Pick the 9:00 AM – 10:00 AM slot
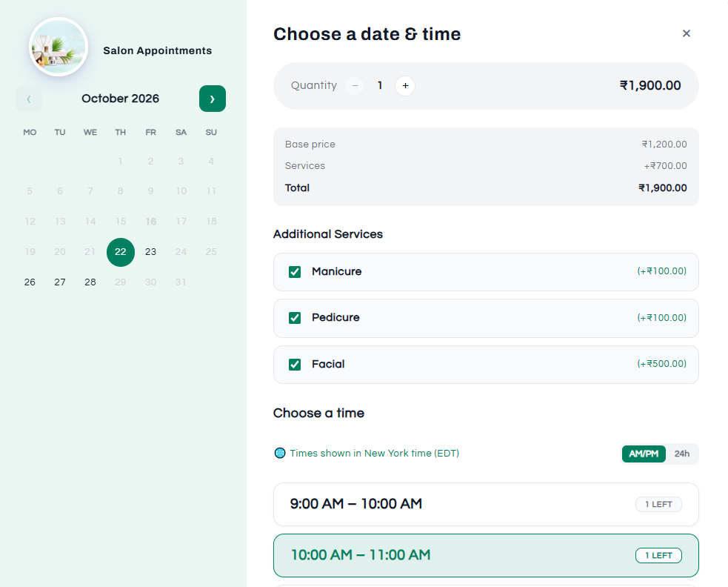The width and height of the screenshot is (728, 587). pos(486,504)
